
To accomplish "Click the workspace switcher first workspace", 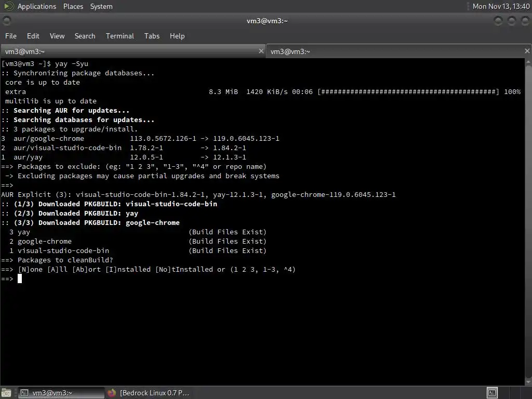I will tap(493, 393).
